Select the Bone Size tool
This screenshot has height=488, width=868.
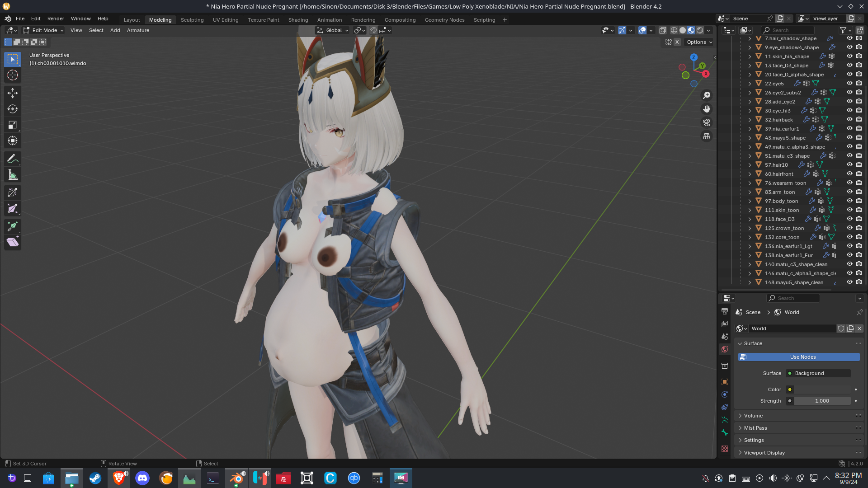click(x=13, y=208)
